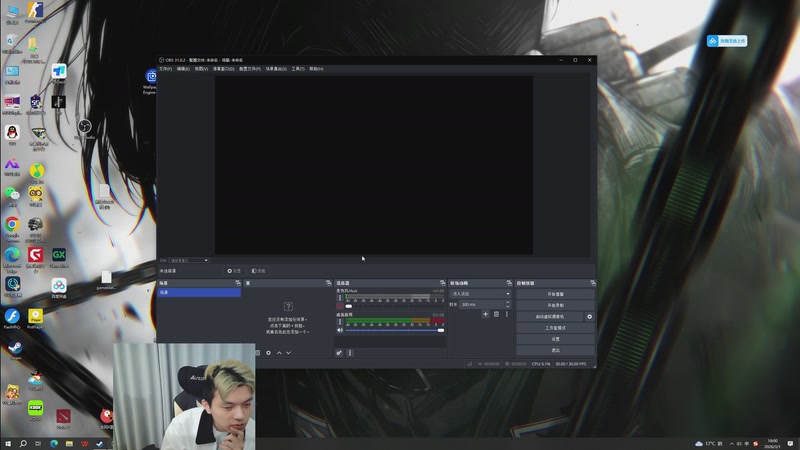Open the 配置文件(P) menu in OBS
Viewport: 800px width, 450px height.
point(249,69)
